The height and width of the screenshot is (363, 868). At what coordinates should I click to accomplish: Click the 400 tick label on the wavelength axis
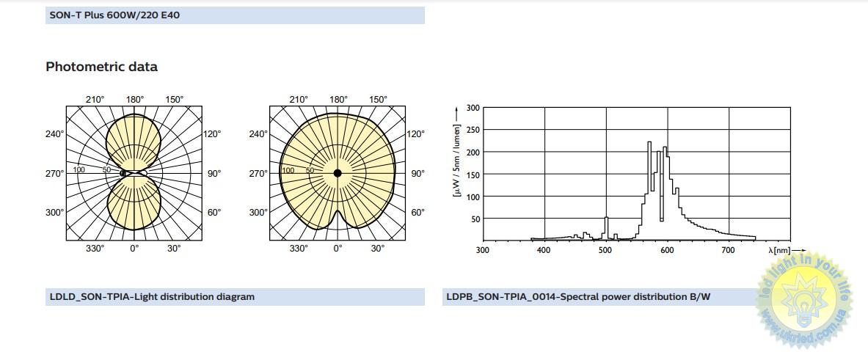[x=544, y=250]
